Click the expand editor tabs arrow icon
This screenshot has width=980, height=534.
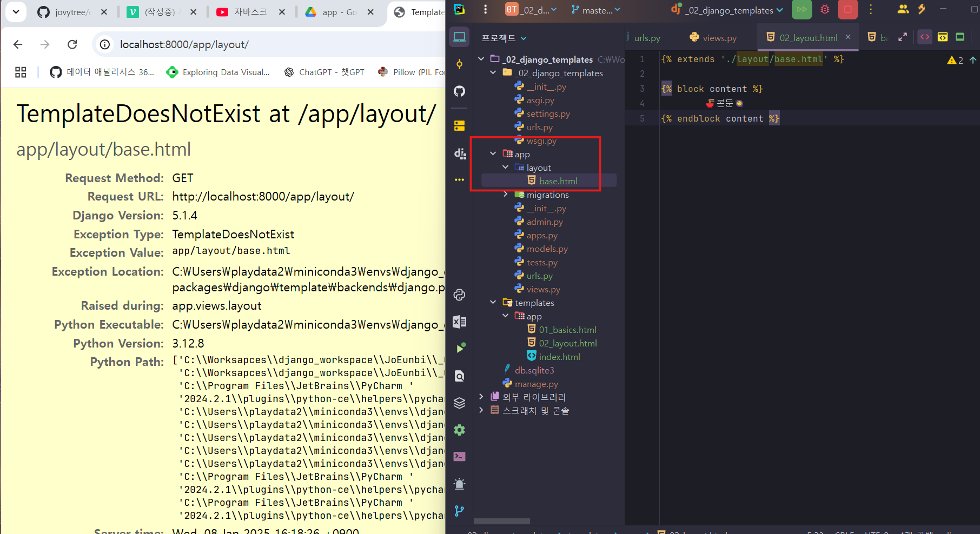point(903,37)
